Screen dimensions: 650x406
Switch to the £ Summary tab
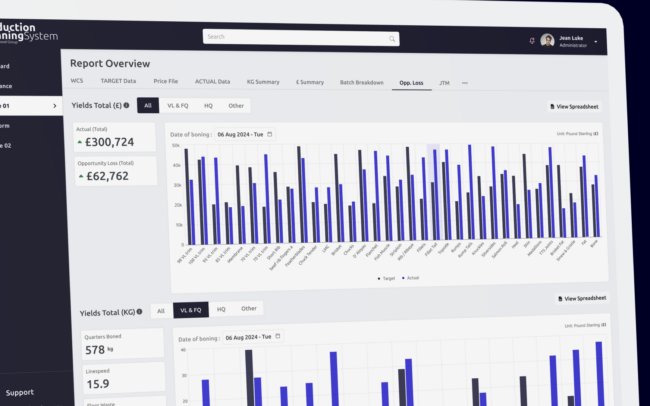tap(310, 82)
